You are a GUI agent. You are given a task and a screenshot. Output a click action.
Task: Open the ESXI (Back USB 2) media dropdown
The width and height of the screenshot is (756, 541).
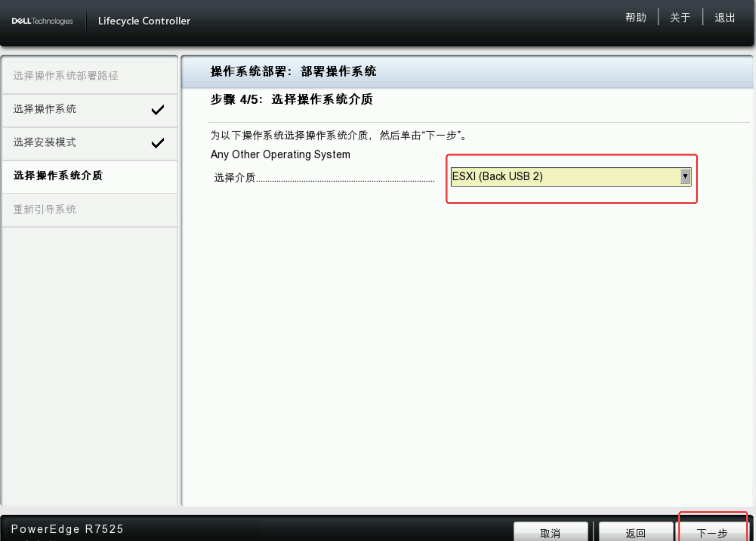click(x=571, y=176)
